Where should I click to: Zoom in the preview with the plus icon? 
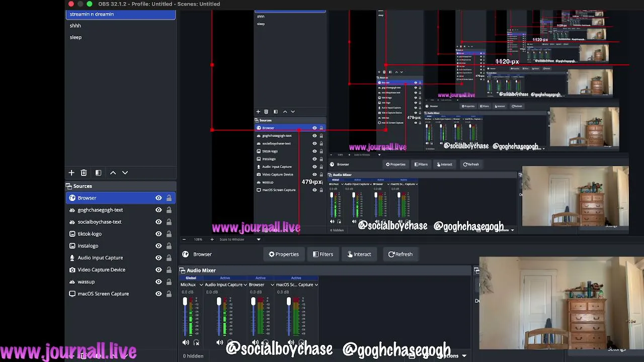pos(212,239)
